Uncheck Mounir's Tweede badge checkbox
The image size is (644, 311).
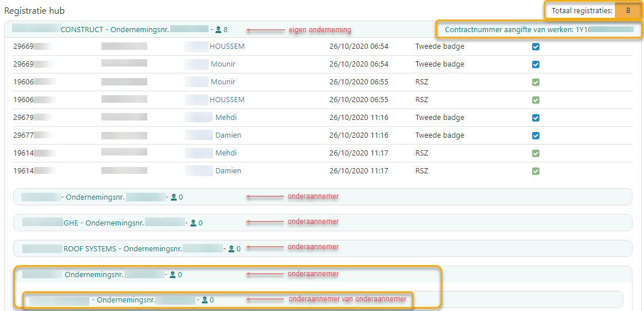pyautogui.click(x=536, y=64)
